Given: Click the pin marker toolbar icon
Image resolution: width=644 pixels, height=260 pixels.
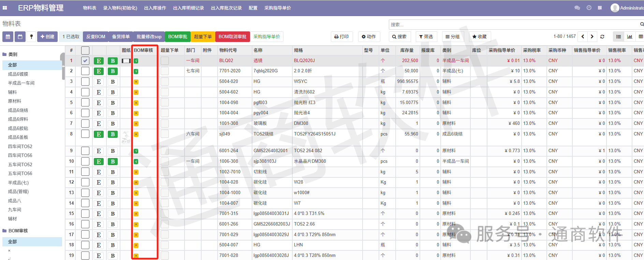Looking at the screenshot, I should coord(31,37).
